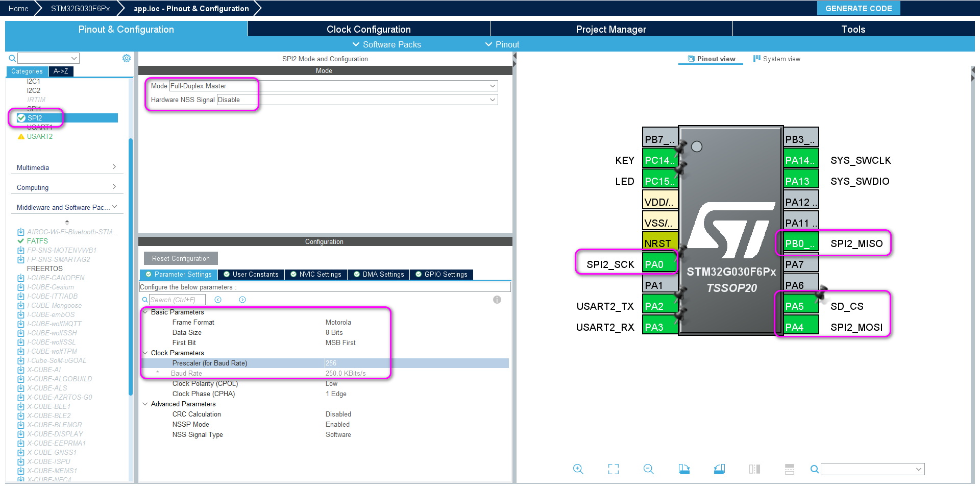Switch to System view

tap(776, 59)
